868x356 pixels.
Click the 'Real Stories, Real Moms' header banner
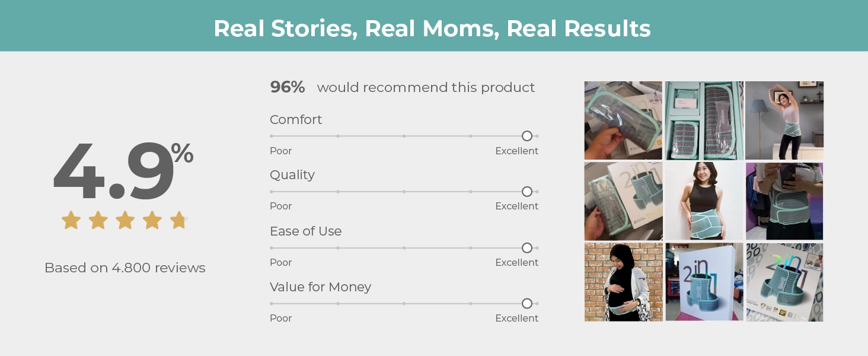coord(434,26)
